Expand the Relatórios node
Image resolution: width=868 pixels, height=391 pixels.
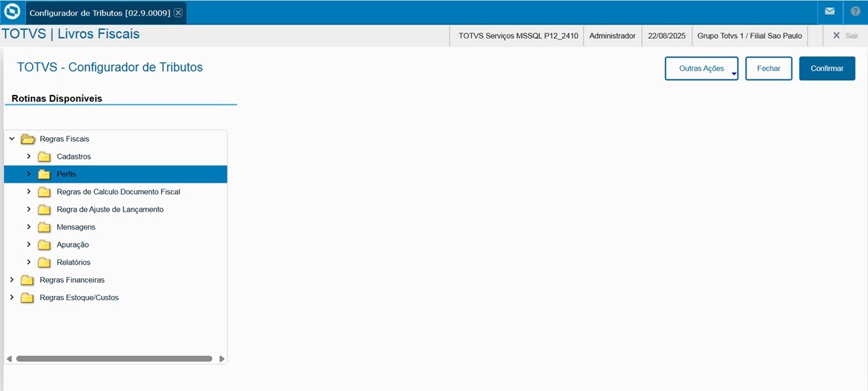click(x=29, y=262)
